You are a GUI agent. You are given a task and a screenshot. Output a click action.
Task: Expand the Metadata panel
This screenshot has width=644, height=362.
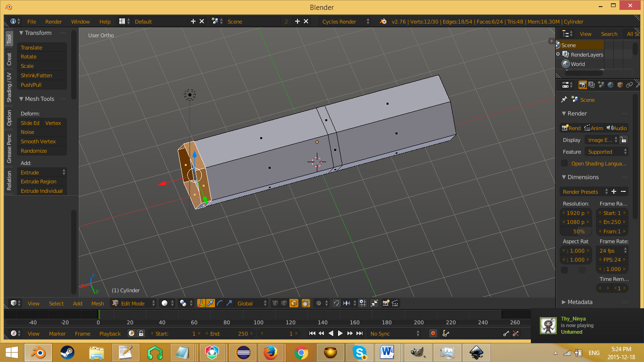(564, 302)
